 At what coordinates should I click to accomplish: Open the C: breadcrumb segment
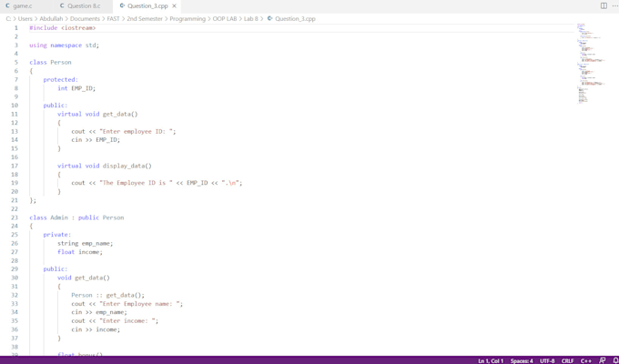pos(8,18)
